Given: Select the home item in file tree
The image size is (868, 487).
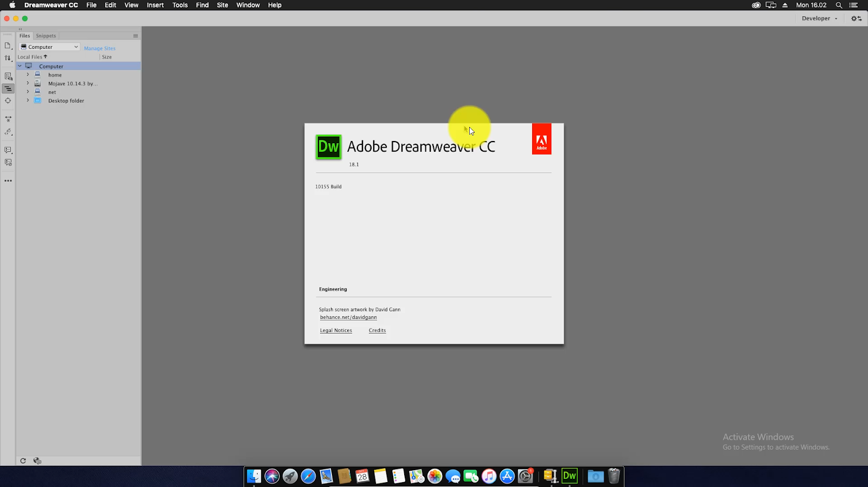Looking at the screenshot, I should point(55,75).
